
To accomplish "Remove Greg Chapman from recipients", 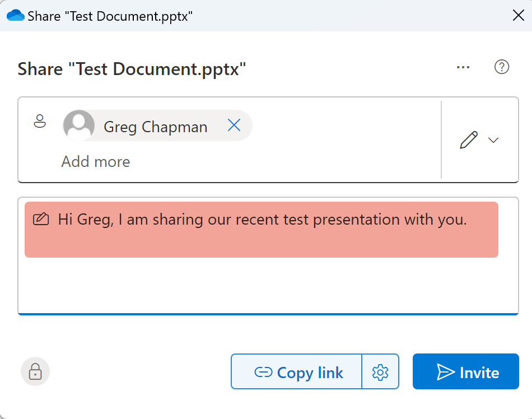I will tap(234, 125).
